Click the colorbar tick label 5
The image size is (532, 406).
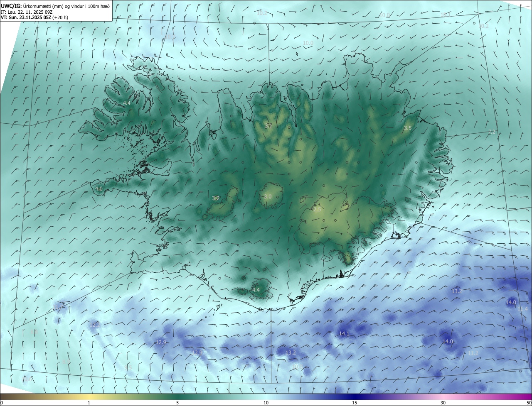click(177, 403)
